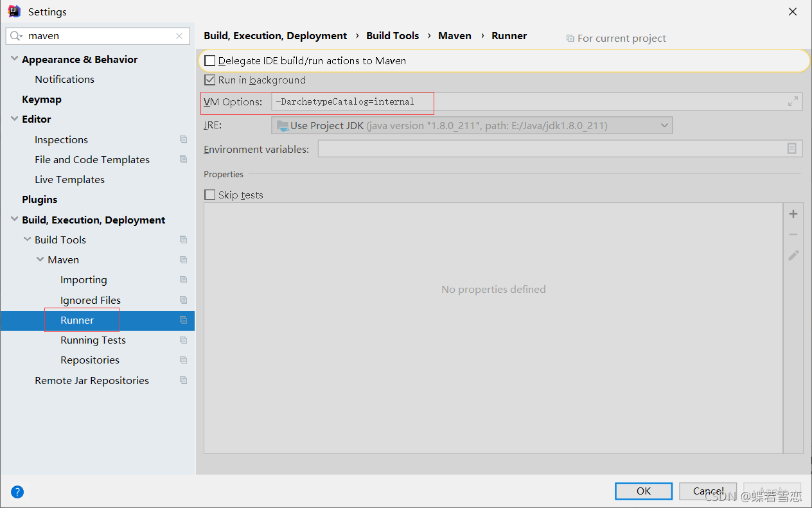The width and height of the screenshot is (812, 508).
Task: Open the Plugins settings page
Action: tap(40, 199)
